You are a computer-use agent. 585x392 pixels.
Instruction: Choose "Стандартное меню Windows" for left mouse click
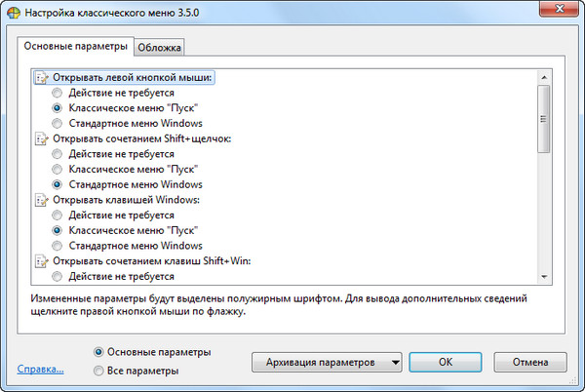click(61, 124)
